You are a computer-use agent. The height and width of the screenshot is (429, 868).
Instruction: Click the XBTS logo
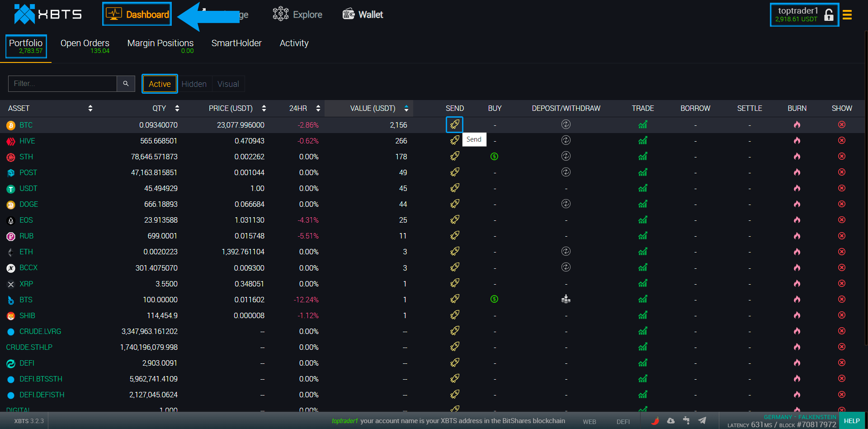[x=47, y=14]
